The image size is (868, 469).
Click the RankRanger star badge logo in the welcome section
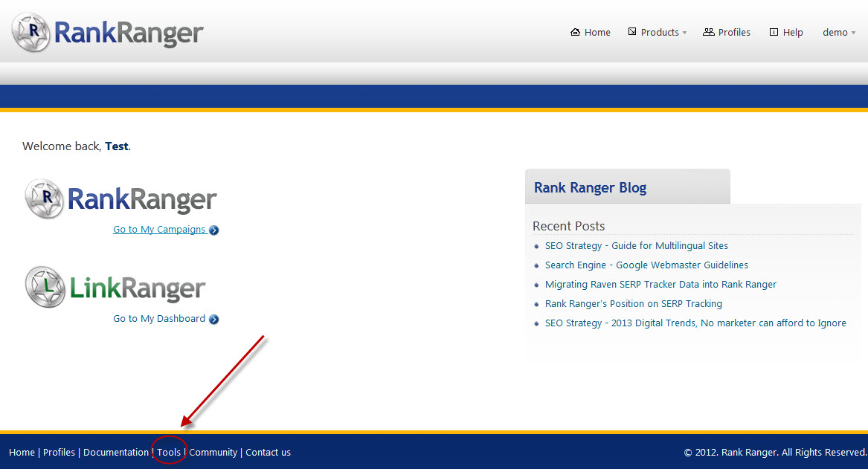coord(45,198)
